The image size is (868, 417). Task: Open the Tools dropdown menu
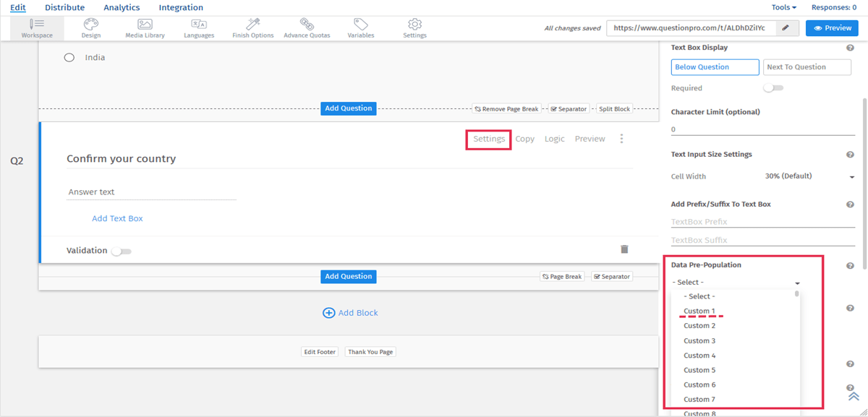[783, 7]
